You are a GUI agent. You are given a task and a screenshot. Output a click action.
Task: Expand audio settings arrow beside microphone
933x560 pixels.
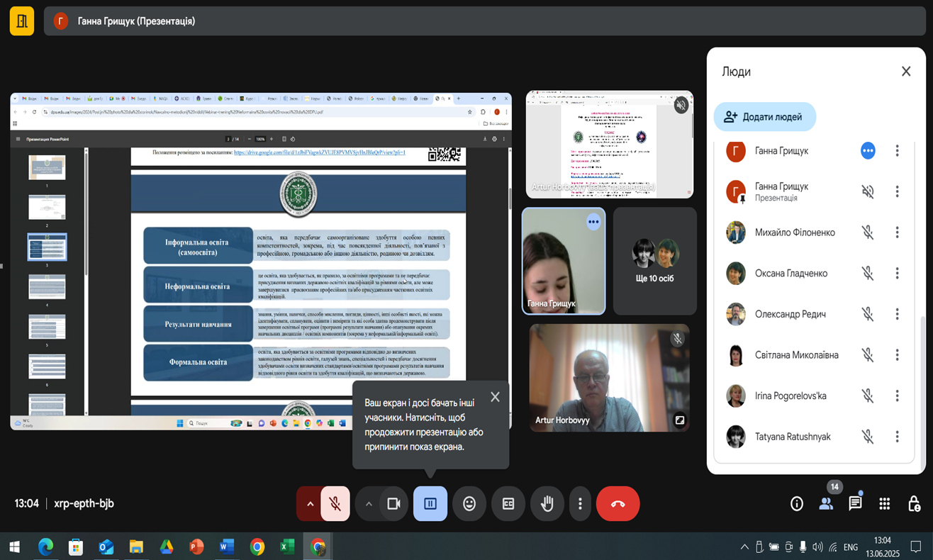tap(310, 504)
